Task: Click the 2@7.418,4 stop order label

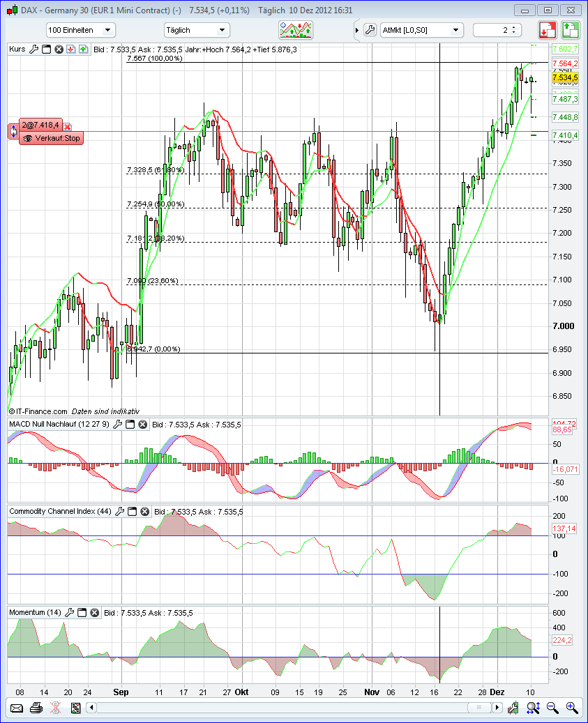Action: click(x=40, y=125)
